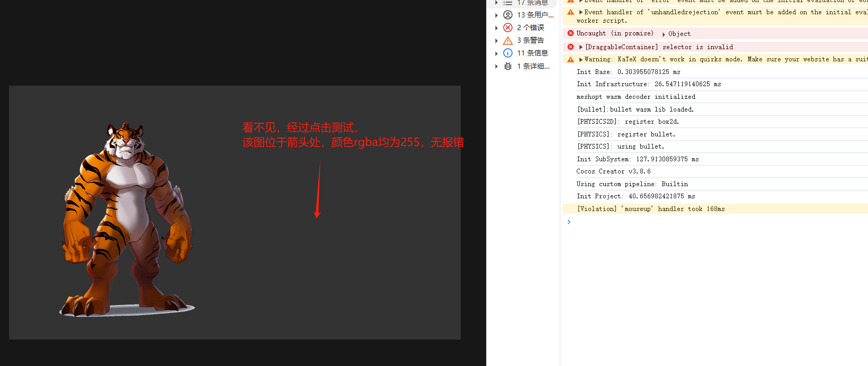Click the info circle icon beside 11 条信息
The width and height of the screenshot is (868, 366).
click(508, 53)
